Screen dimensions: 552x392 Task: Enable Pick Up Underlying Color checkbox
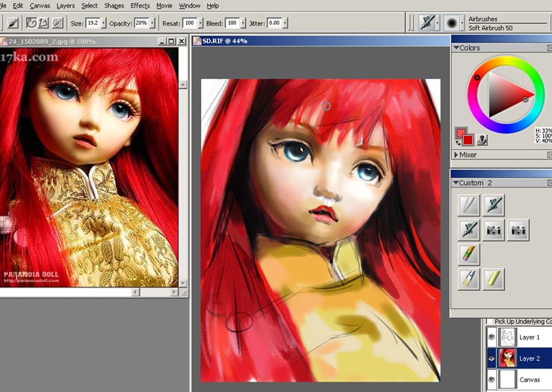pyautogui.click(x=489, y=321)
